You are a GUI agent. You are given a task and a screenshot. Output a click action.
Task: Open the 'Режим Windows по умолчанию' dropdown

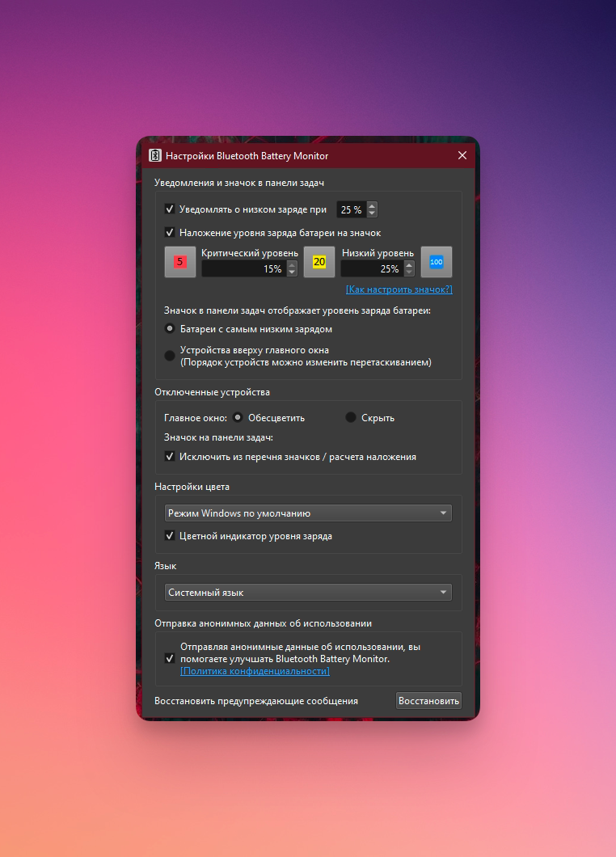(x=308, y=513)
